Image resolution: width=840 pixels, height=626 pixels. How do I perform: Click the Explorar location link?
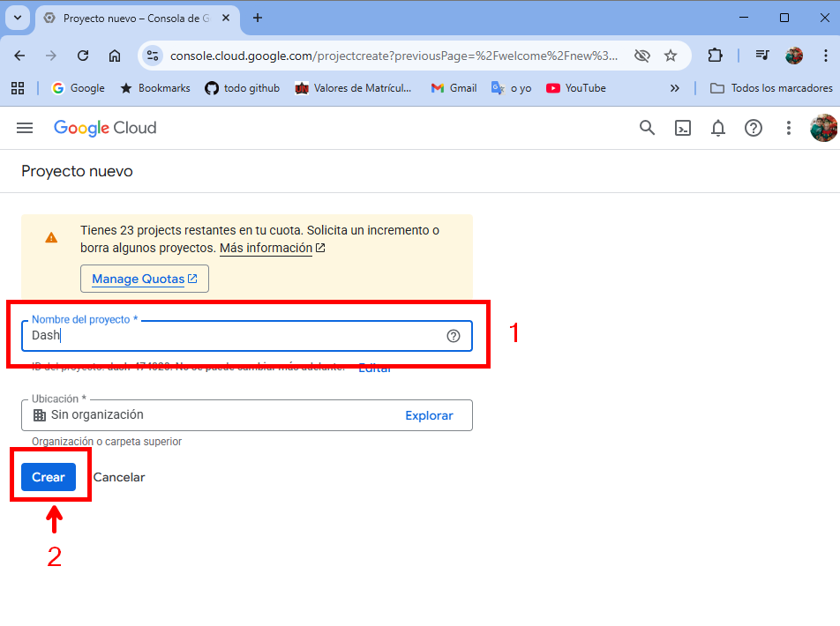pos(429,415)
